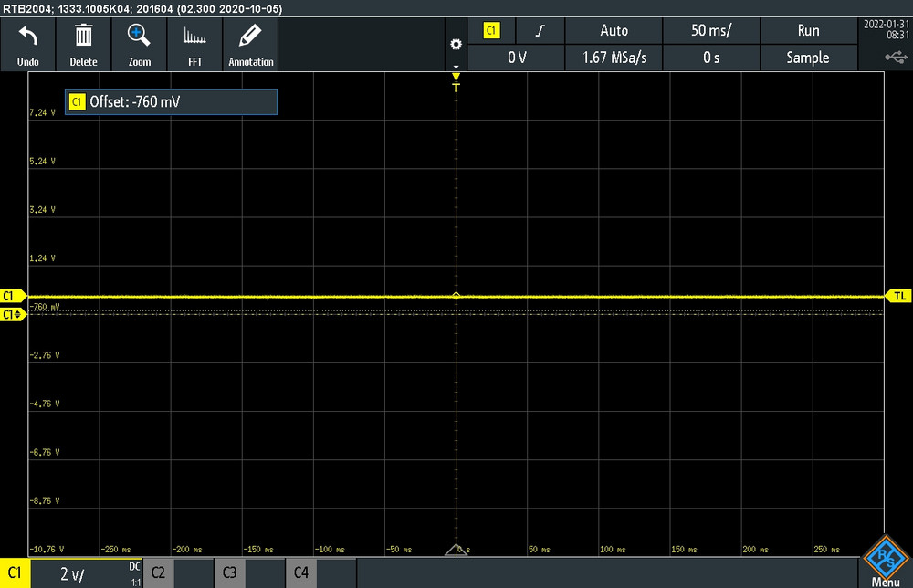Image resolution: width=913 pixels, height=588 pixels.
Task: Select the TL trigger level marker
Action: click(898, 296)
